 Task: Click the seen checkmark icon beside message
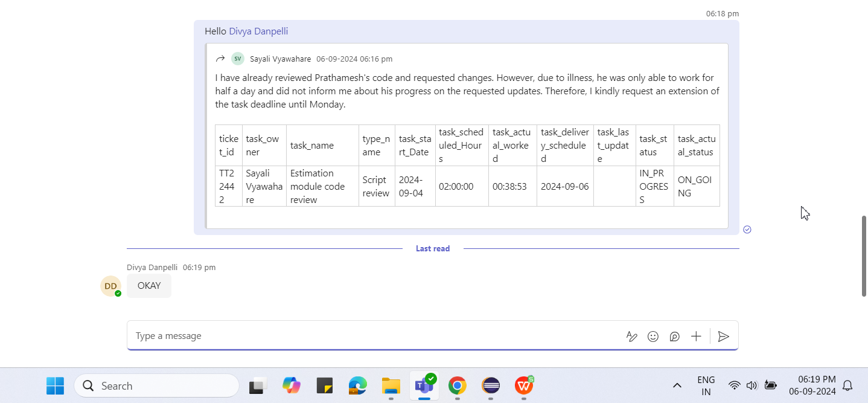pos(747,230)
